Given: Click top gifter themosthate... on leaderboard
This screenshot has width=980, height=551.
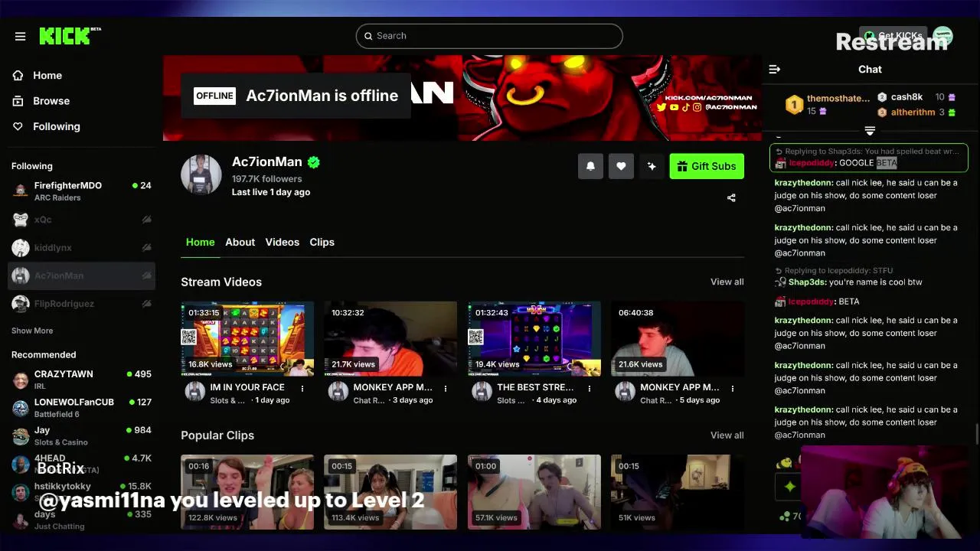Looking at the screenshot, I should click(x=829, y=104).
